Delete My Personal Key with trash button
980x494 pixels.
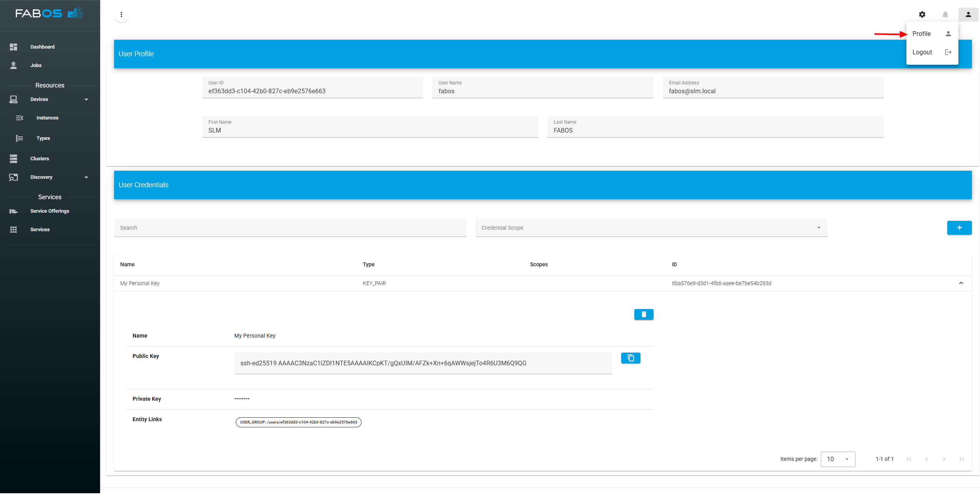pos(644,314)
